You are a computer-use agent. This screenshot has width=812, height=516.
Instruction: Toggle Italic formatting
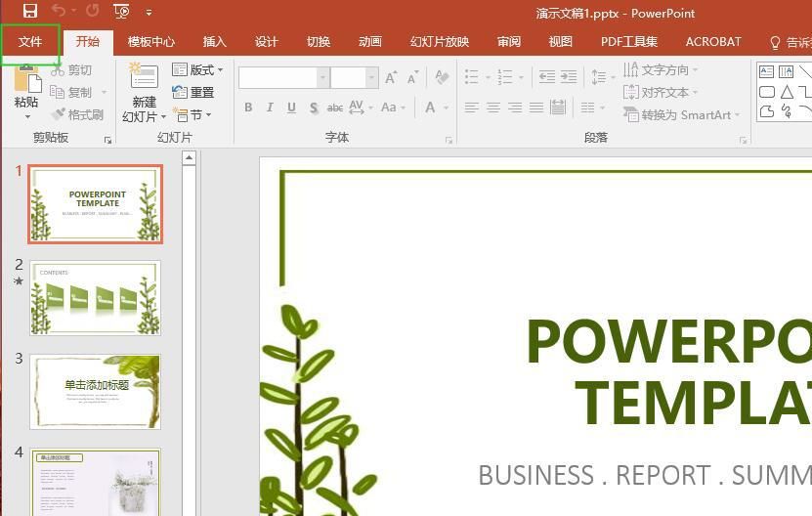pyautogui.click(x=270, y=107)
